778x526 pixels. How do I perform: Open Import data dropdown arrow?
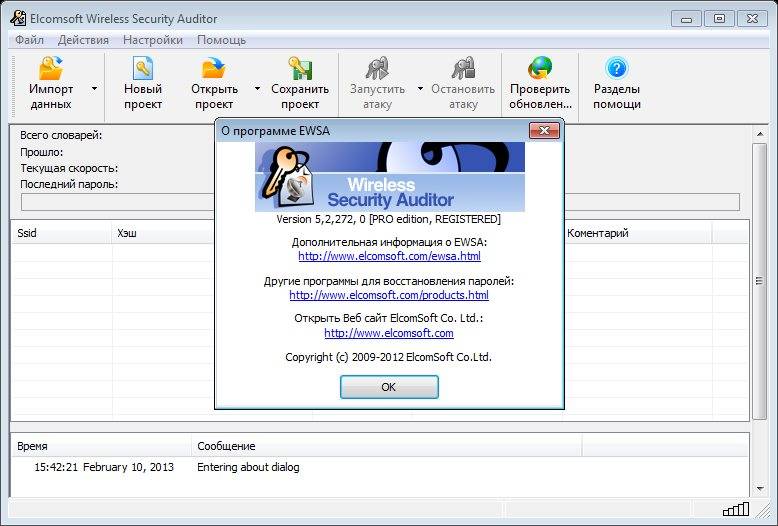[x=94, y=89]
